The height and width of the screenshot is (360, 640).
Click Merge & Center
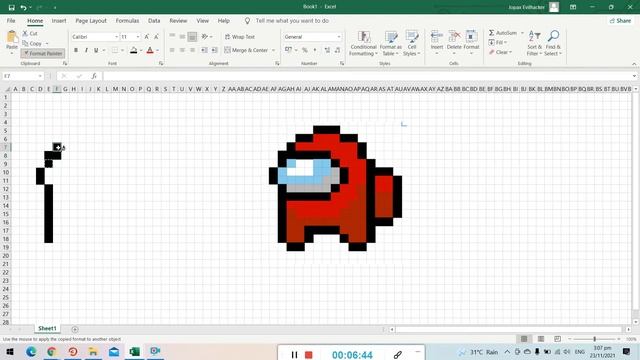click(246, 50)
